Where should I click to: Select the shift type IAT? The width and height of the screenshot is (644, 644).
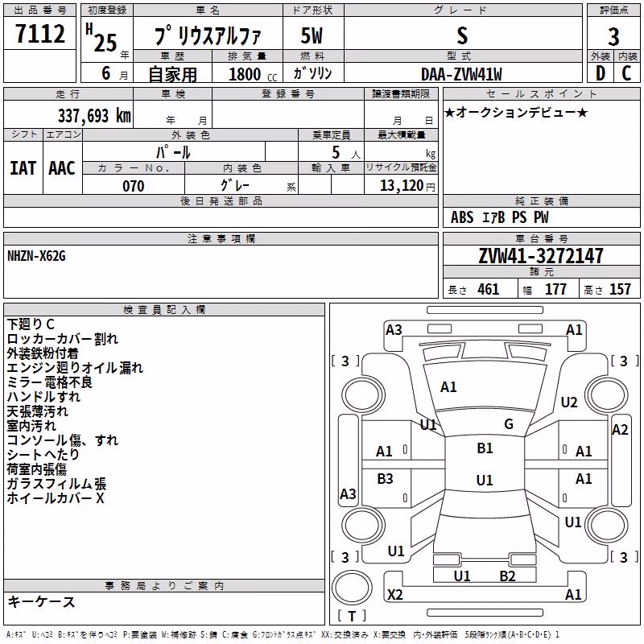pos(23,168)
